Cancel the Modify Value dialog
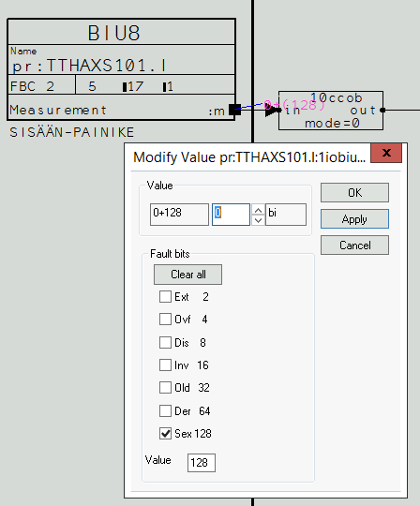This screenshot has height=506, width=420. pyautogui.click(x=354, y=246)
